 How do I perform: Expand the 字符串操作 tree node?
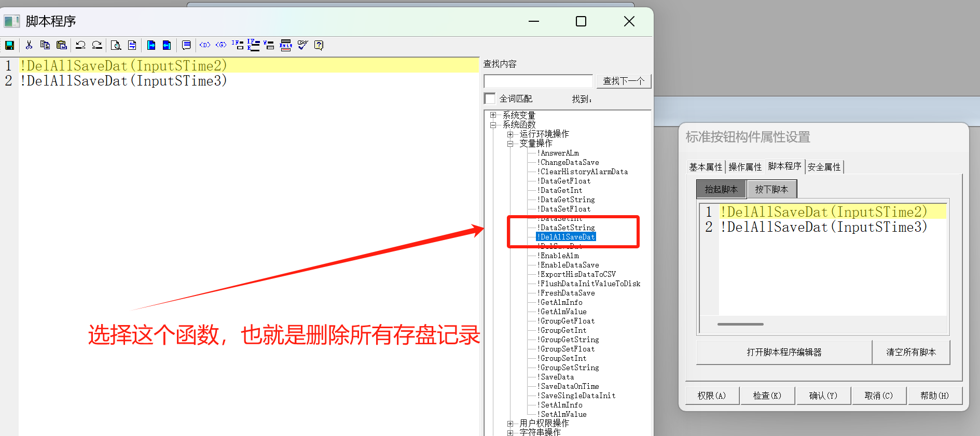510,432
